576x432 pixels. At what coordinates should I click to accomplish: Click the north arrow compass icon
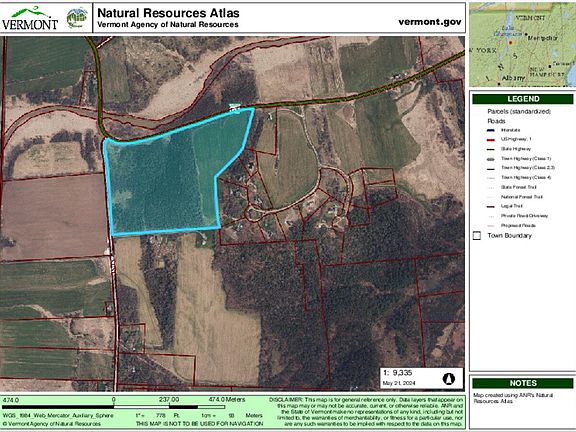click(x=448, y=379)
